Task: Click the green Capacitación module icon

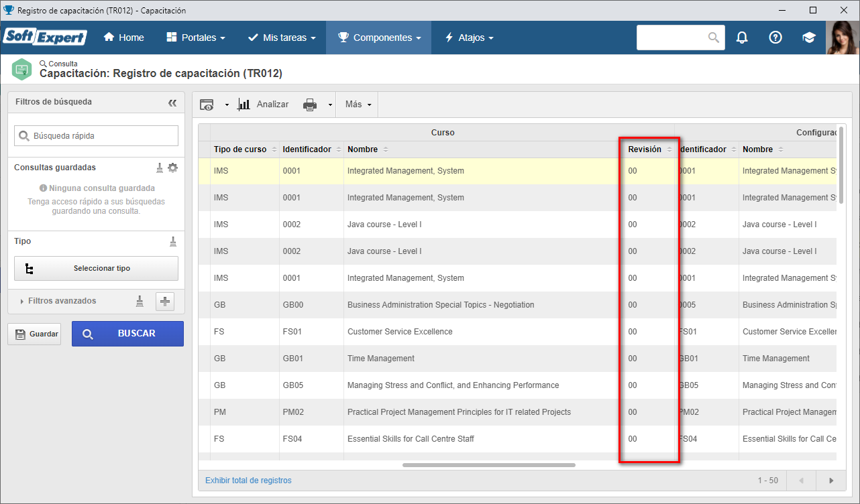Action: tap(22, 69)
